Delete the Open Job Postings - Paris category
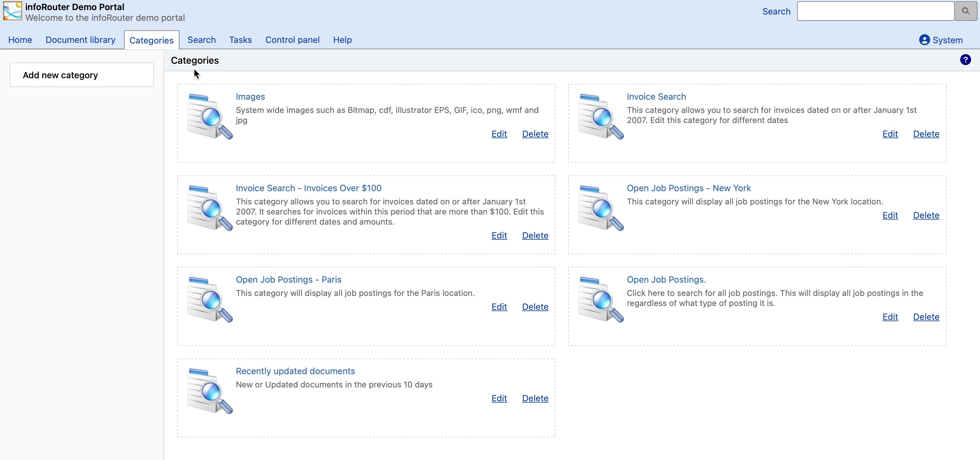This screenshot has height=460, width=980. point(534,307)
